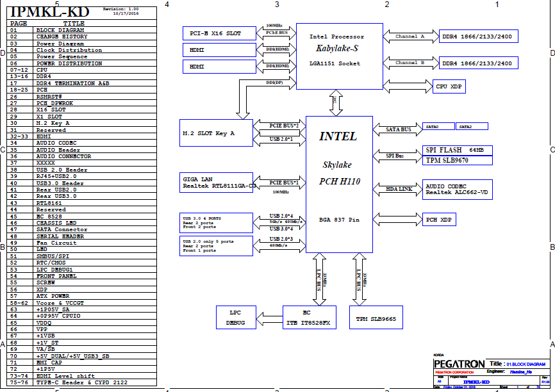The height and width of the screenshot is (392, 555).
Task: Open the Power Sequence page entry
Action: tap(61, 57)
